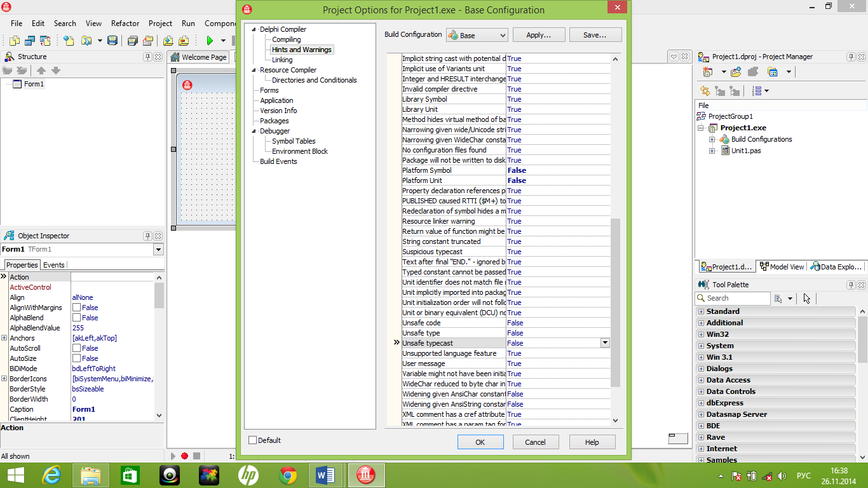Pin the Structure panel
This screenshot has height=488, width=868.
click(147, 57)
